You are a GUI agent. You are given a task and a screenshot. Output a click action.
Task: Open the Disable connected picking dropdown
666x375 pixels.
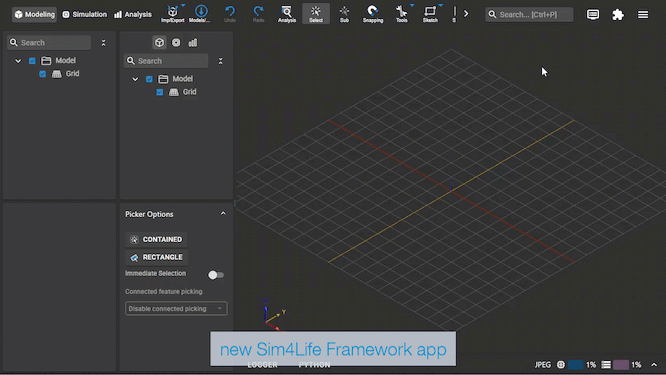(176, 308)
